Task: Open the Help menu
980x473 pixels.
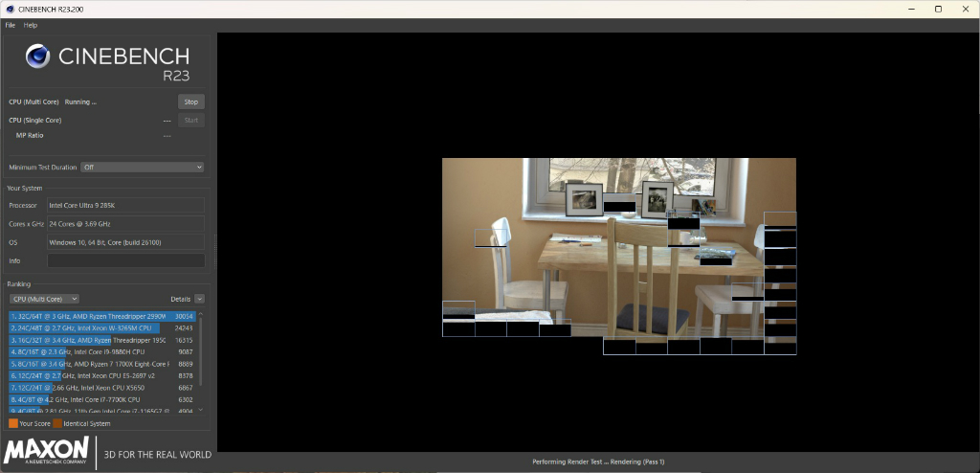Action: 31,25
